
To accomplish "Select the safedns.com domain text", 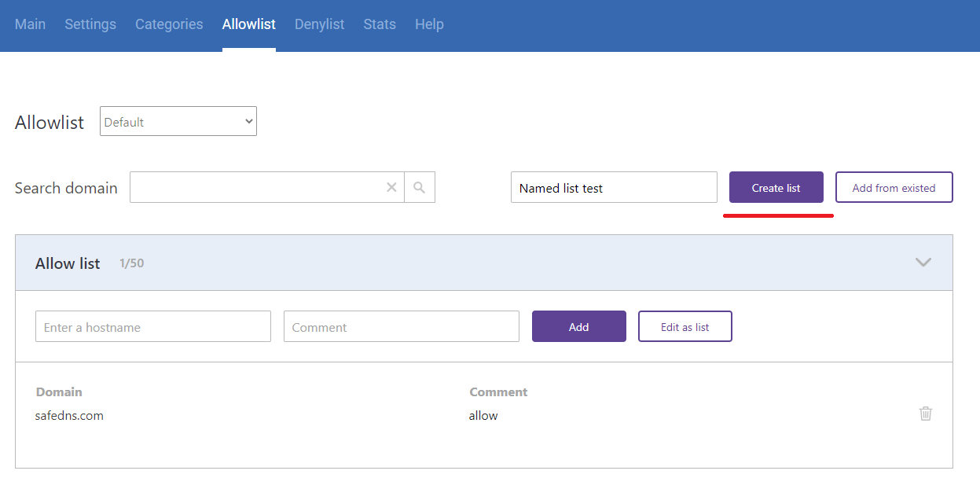I will (x=70, y=415).
